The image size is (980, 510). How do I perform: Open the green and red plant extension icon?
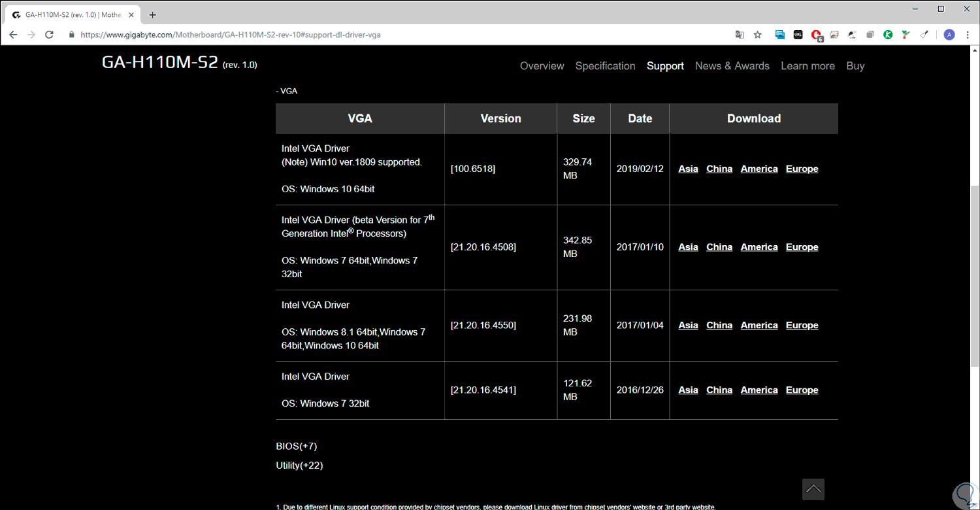pyautogui.click(x=906, y=35)
